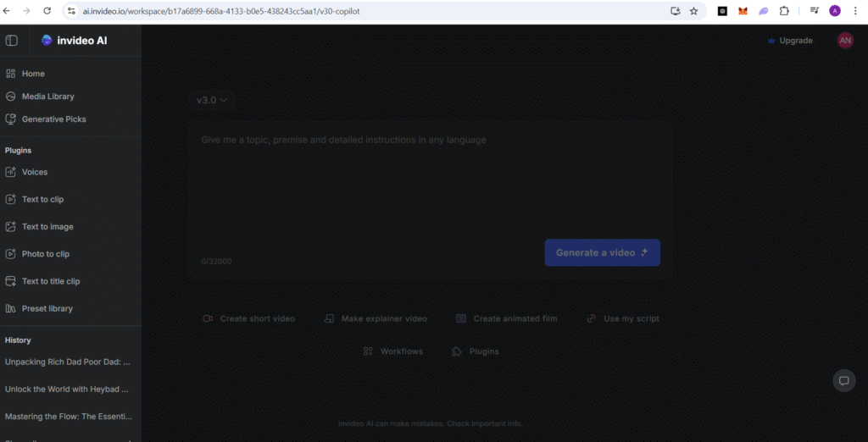Collapse sidebar with the panel toggle icon

[12, 41]
